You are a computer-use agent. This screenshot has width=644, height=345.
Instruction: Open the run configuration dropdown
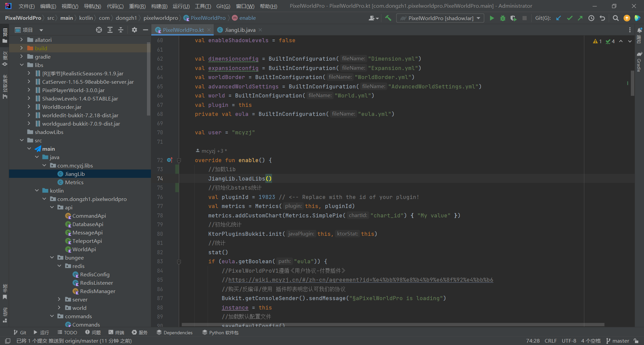440,18
